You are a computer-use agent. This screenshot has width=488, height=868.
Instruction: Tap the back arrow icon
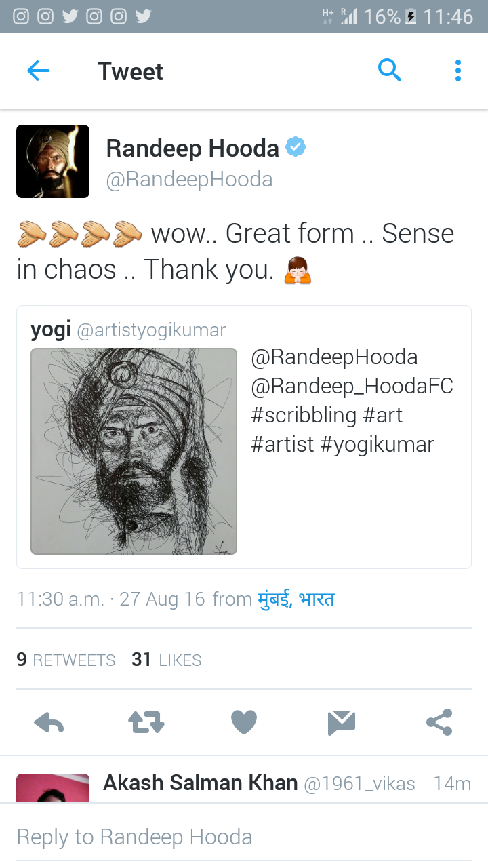39,71
